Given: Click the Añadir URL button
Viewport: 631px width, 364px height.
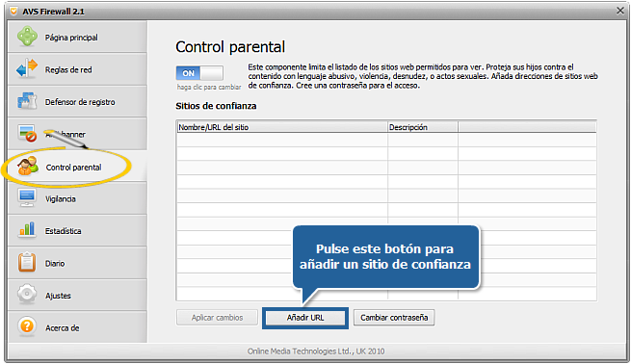Looking at the screenshot, I should (305, 318).
